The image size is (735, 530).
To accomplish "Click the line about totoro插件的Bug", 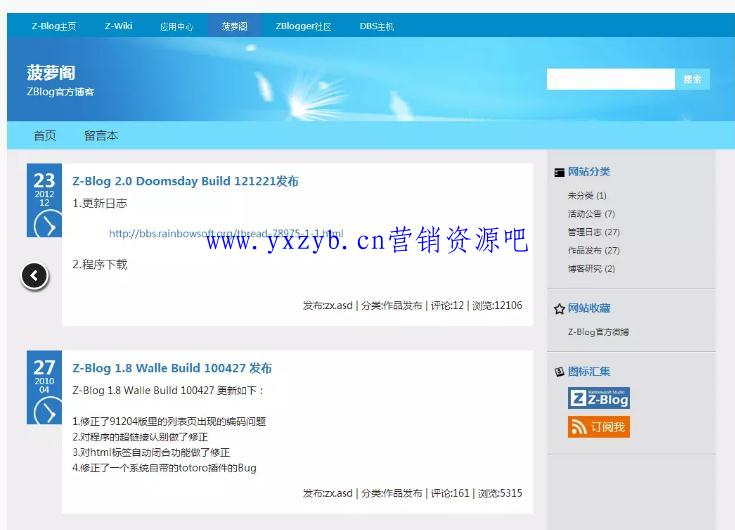I will pyautogui.click(x=164, y=468).
